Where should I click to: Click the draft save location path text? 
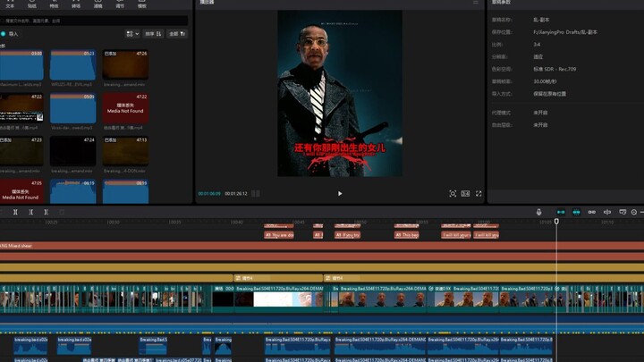(x=565, y=32)
